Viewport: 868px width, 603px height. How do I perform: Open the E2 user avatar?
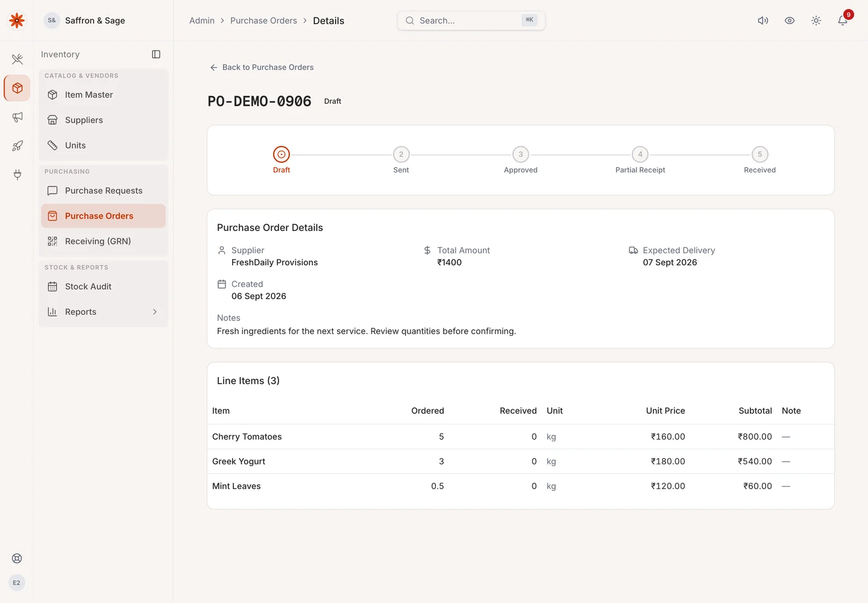pyautogui.click(x=17, y=582)
